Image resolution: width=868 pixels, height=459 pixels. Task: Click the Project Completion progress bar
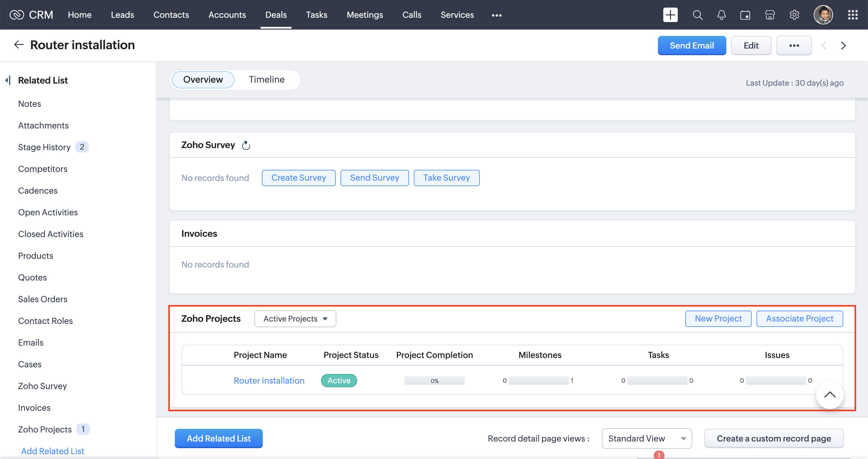click(x=434, y=381)
